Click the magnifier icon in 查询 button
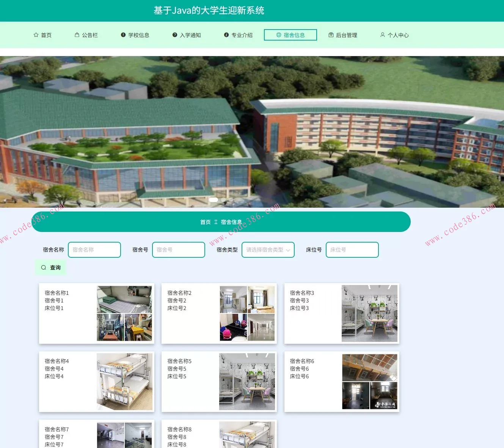The image size is (504, 448). (x=44, y=268)
